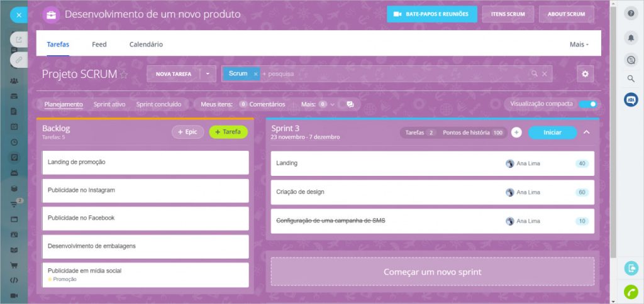
Task: Add an Epic to the Backlog
Action: [x=187, y=132]
